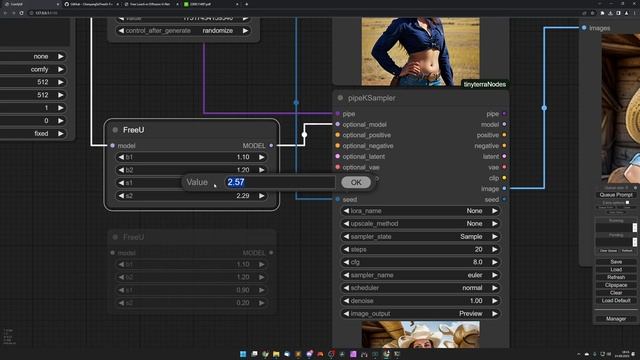Select the FreeU model input connector

(x=113, y=146)
